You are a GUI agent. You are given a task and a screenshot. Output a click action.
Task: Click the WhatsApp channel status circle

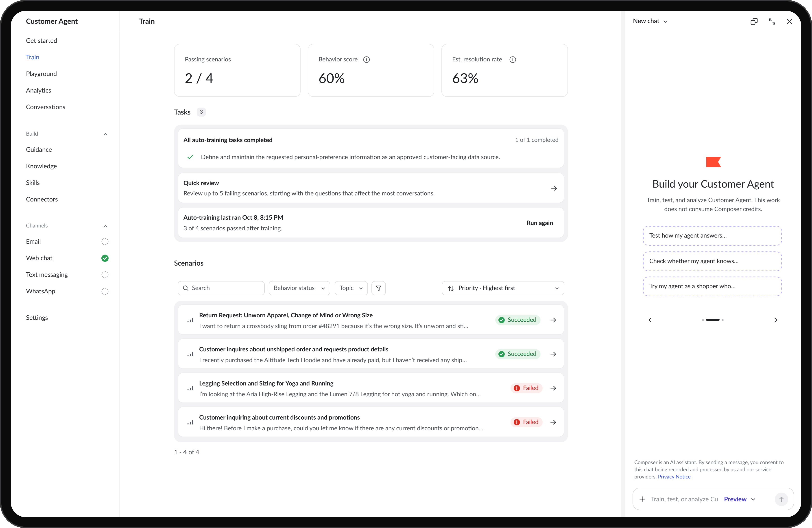(105, 291)
